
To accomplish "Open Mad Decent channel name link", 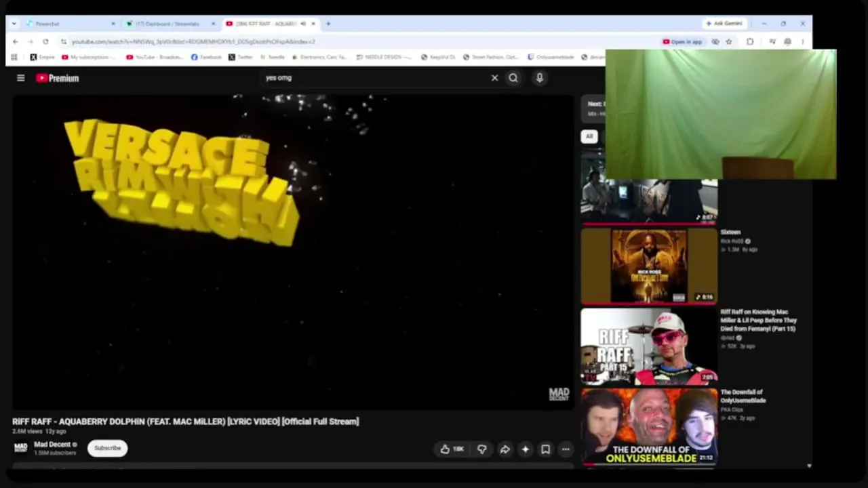I will (x=52, y=445).
